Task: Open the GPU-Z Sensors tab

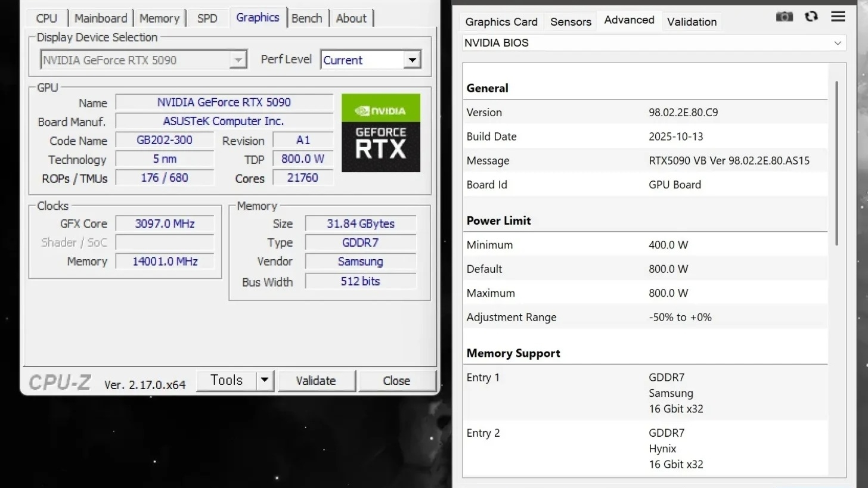Action: tap(571, 22)
